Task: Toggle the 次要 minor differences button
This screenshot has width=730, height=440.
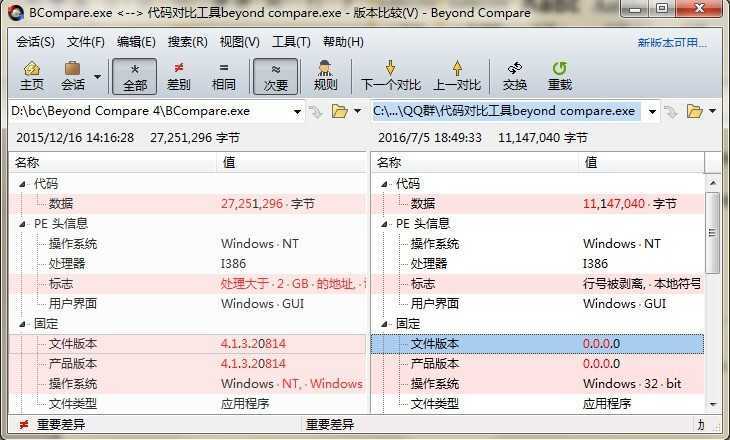Action: [x=276, y=76]
